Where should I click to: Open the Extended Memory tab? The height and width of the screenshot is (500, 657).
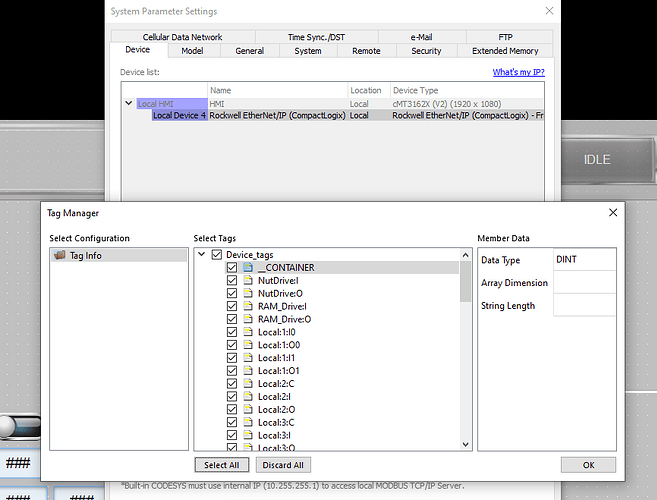pyautogui.click(x=504, y=51)
